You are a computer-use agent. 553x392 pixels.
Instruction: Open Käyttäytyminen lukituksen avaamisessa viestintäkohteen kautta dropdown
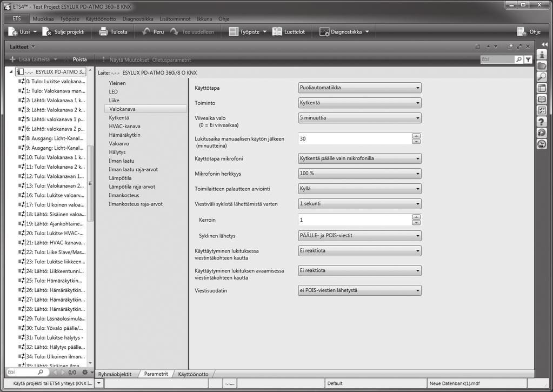pyautogui.click(x=359, y=271)
